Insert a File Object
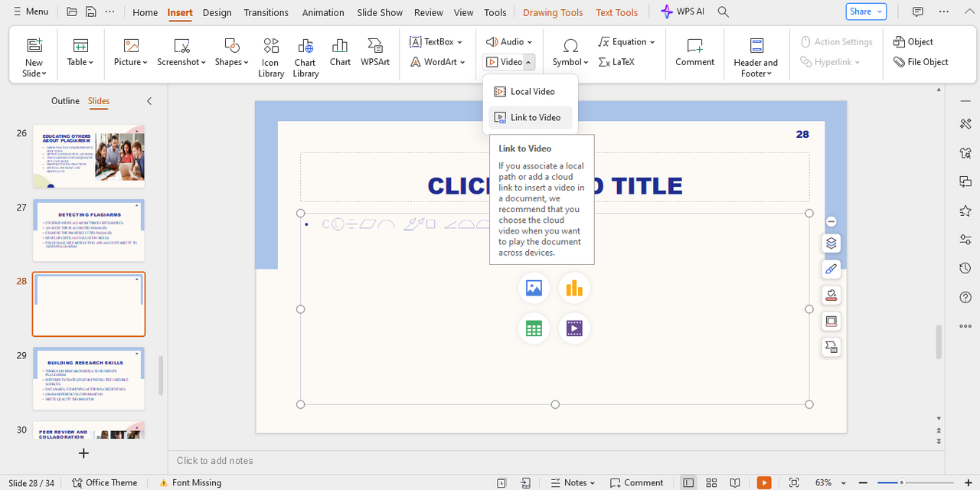This screenshot has height=490, width=980. coord(921,62)
